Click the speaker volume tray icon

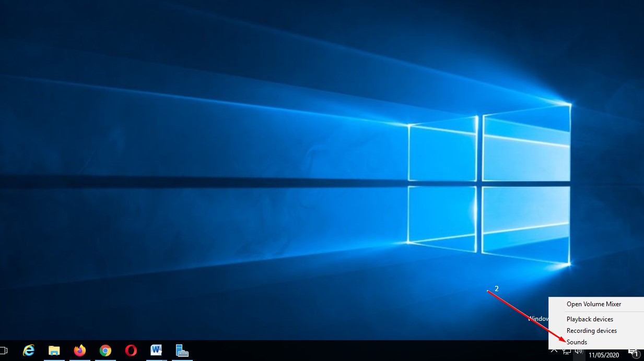click(578, 351)
